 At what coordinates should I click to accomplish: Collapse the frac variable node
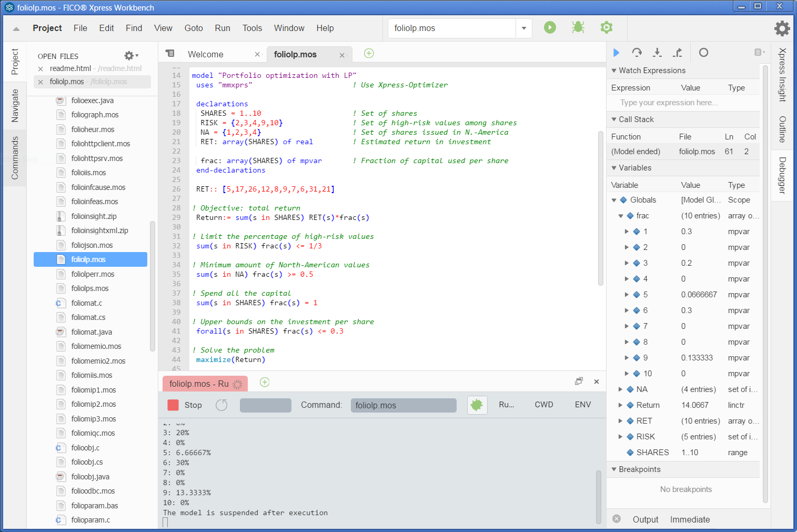tap(621, 216)
